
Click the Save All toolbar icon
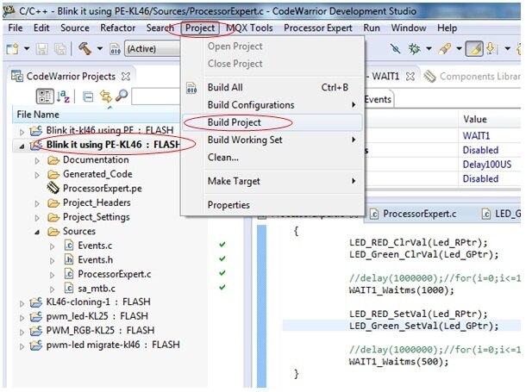point(60,49)
